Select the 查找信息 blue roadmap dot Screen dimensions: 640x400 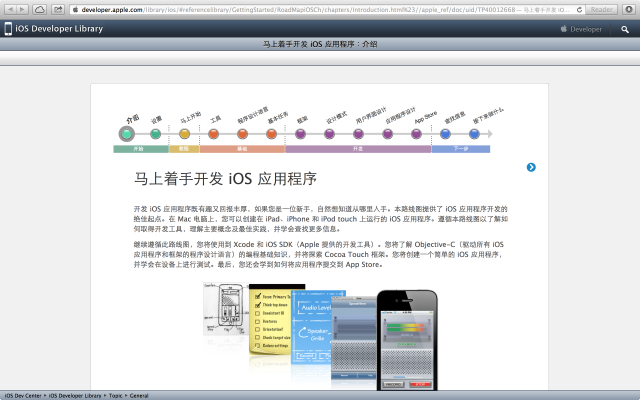point(445,133)
